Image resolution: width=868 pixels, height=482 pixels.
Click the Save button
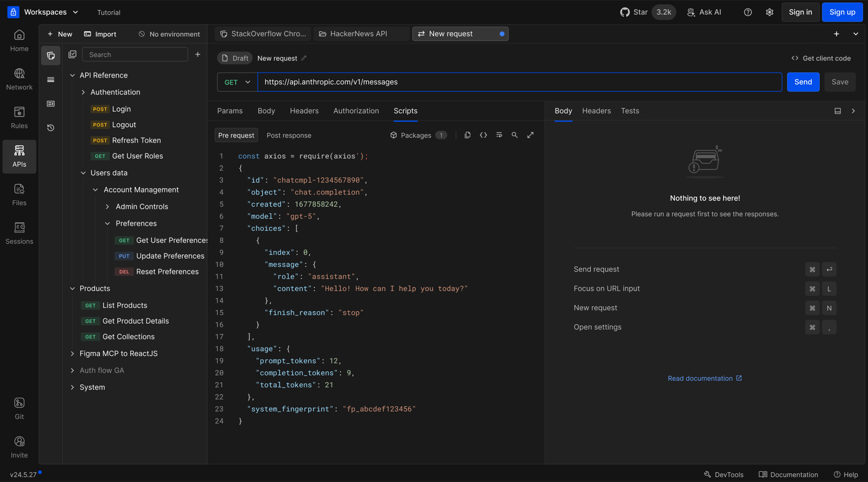[840, 82]
